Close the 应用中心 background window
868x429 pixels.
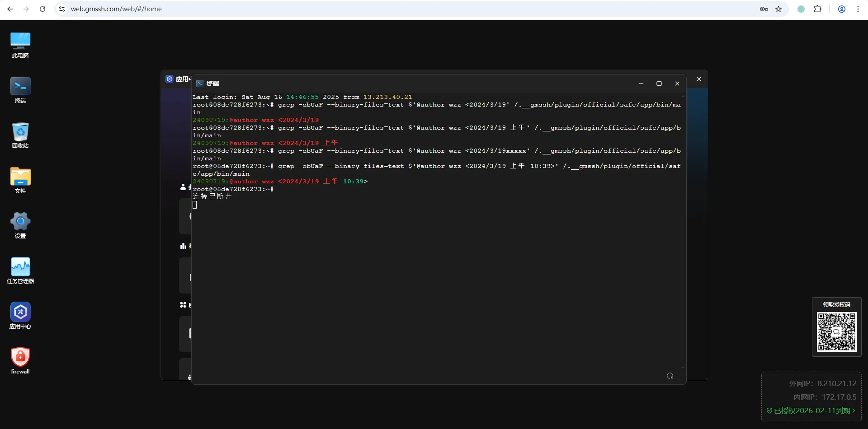[699, 79]
